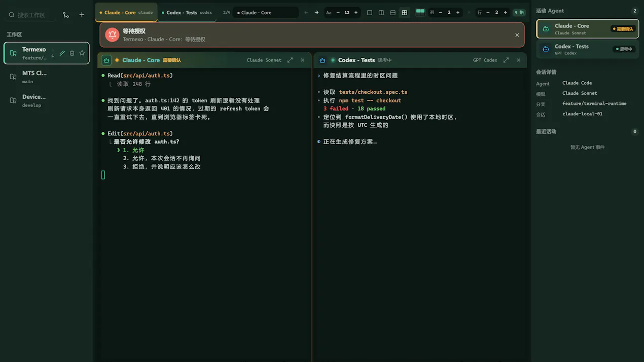Click the src/api/auth.ts path in Read line
Image resolution: width=644 pixels, height=362 pixels.
(x=146, y=76)
